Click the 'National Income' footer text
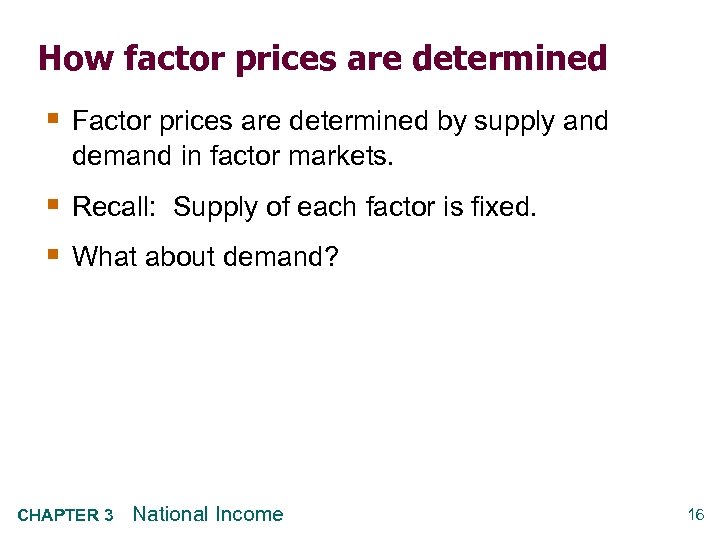The width and height of the screenshot is (720, 540). 208,515
